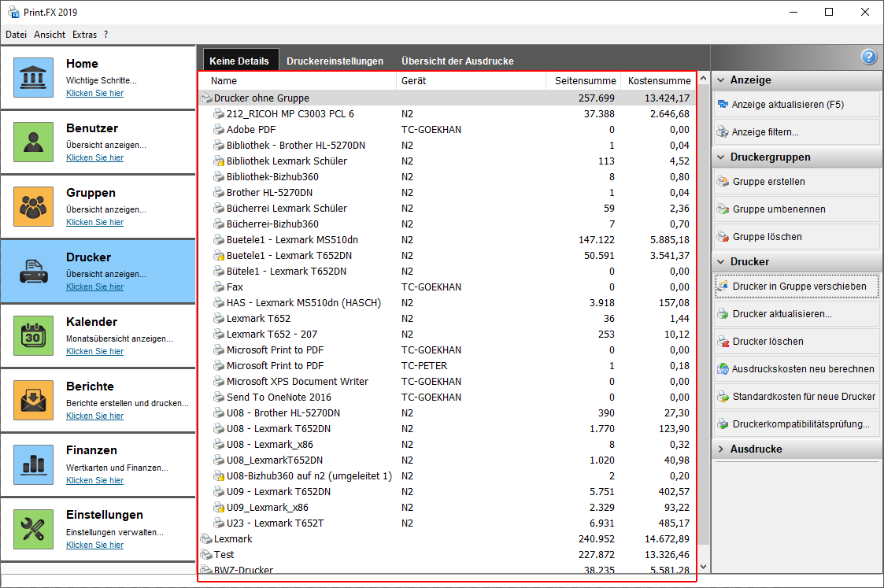Click the list scrollbar down arrow
This screenshot has width=884, height=588.
pos(704,567)
